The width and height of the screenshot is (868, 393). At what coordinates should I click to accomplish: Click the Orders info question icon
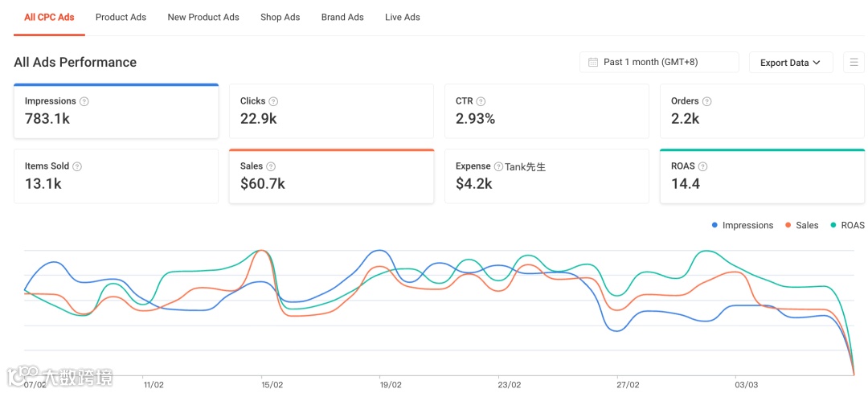tap(707, 101)
